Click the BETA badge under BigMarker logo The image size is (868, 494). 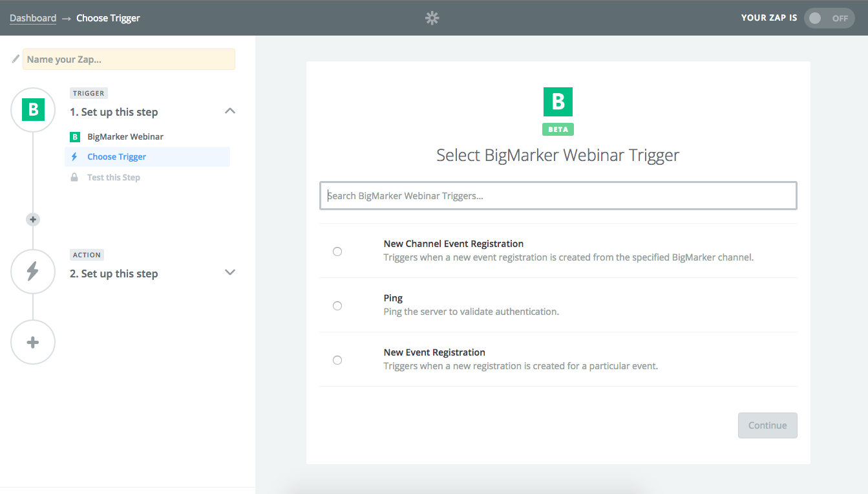coord(558,129)
